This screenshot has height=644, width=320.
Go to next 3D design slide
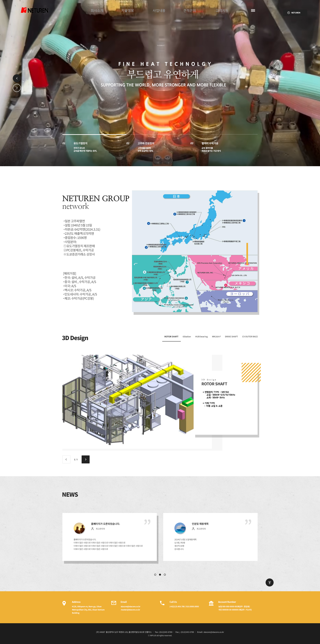[x=86, y=459]
